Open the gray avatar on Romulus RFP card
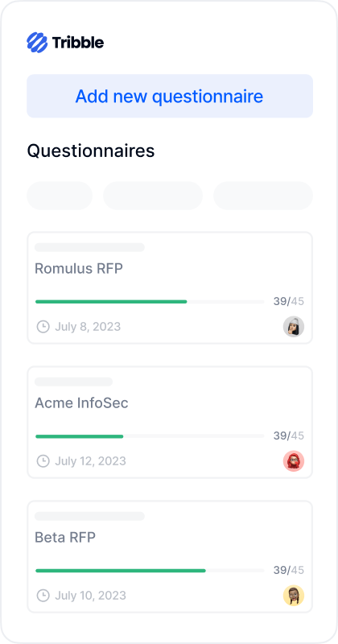The image size is (338, 644). click(x=294, y=327)
